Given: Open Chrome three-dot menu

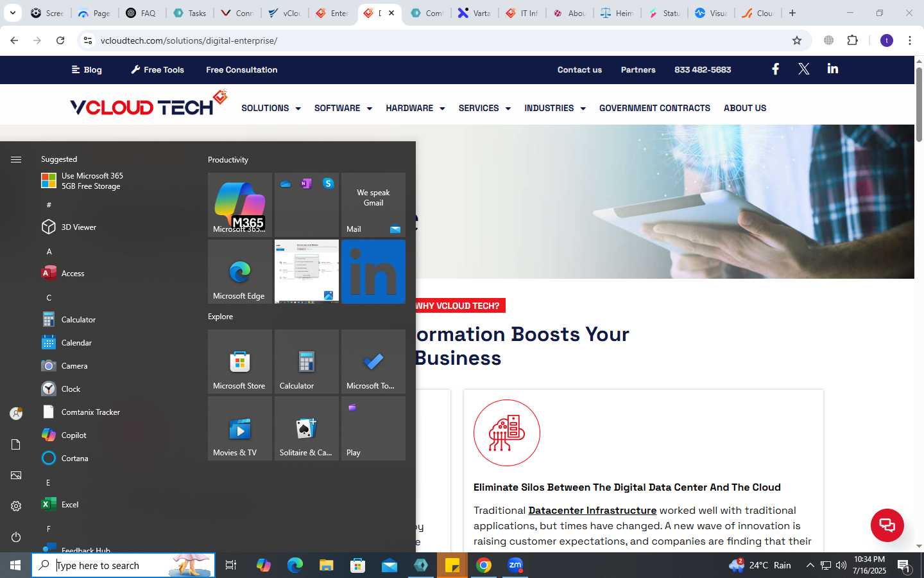Looking at the screenshot, I should pyautogui.click(x=910, y=40).
